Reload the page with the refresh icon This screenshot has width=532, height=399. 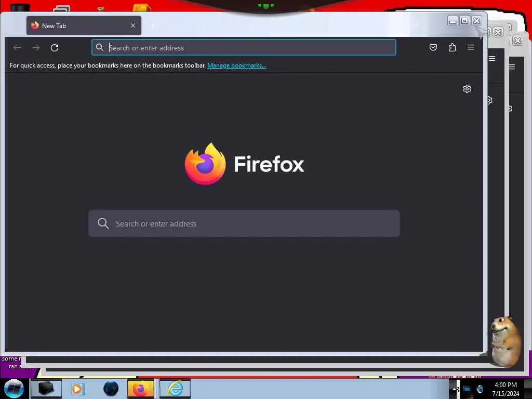coord(55,48)
